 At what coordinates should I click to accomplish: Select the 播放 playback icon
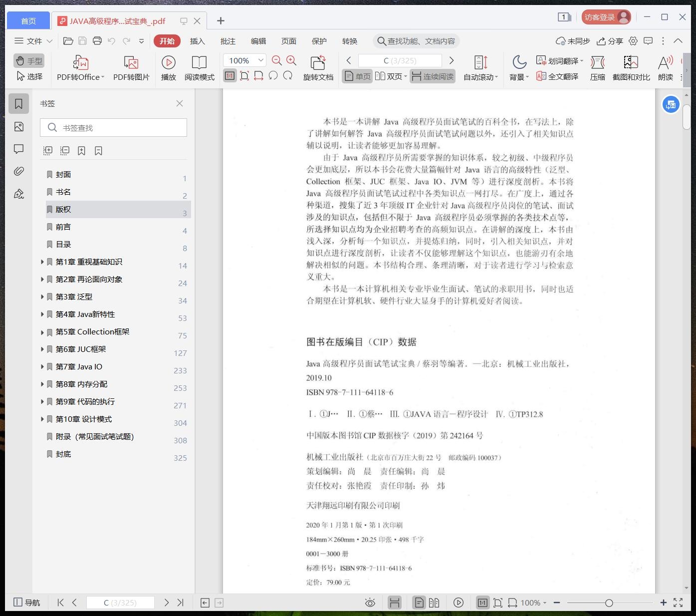pyautogui.click(x=169, y=68)
